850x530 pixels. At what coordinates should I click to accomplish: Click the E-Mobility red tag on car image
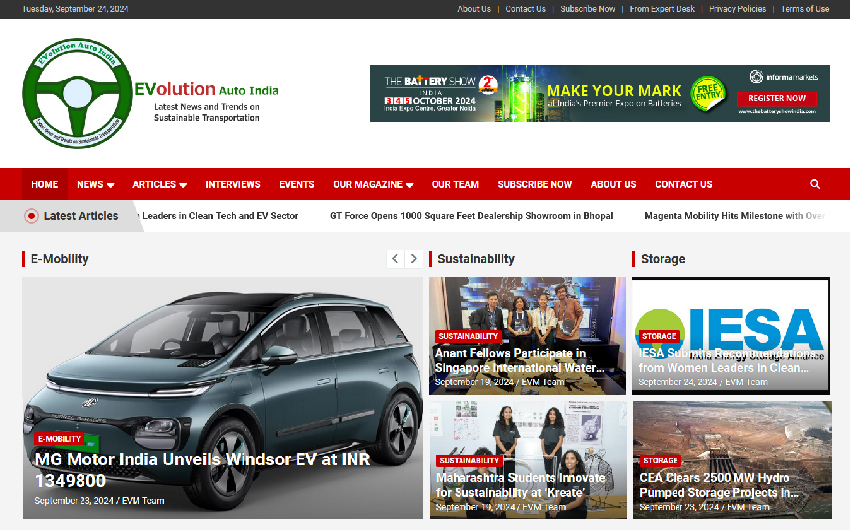(59, 438)
